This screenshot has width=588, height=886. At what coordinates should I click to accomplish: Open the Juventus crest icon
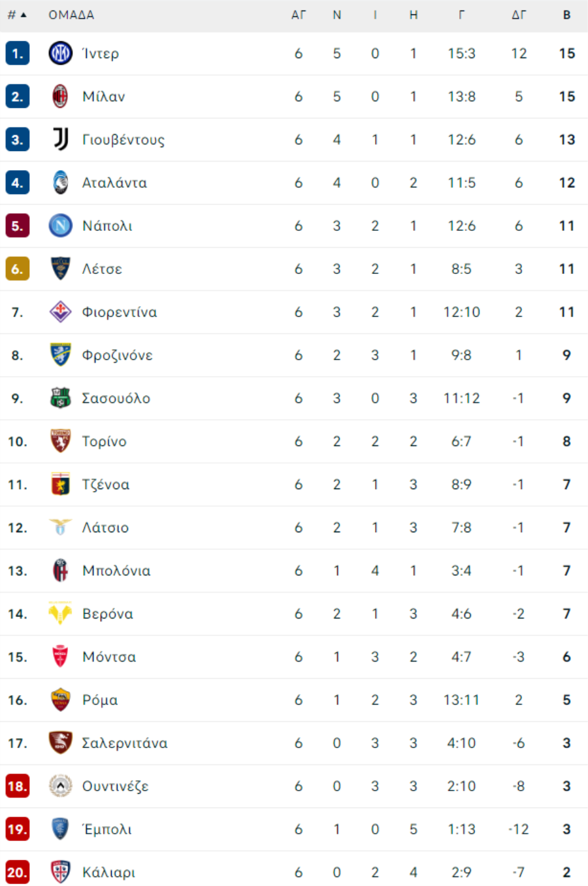(x=60, y=139)
